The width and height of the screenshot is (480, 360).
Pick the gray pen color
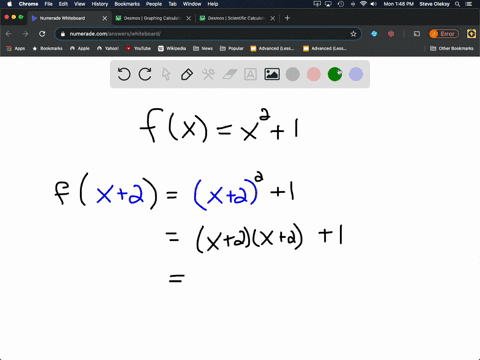(x=293, y=74)
